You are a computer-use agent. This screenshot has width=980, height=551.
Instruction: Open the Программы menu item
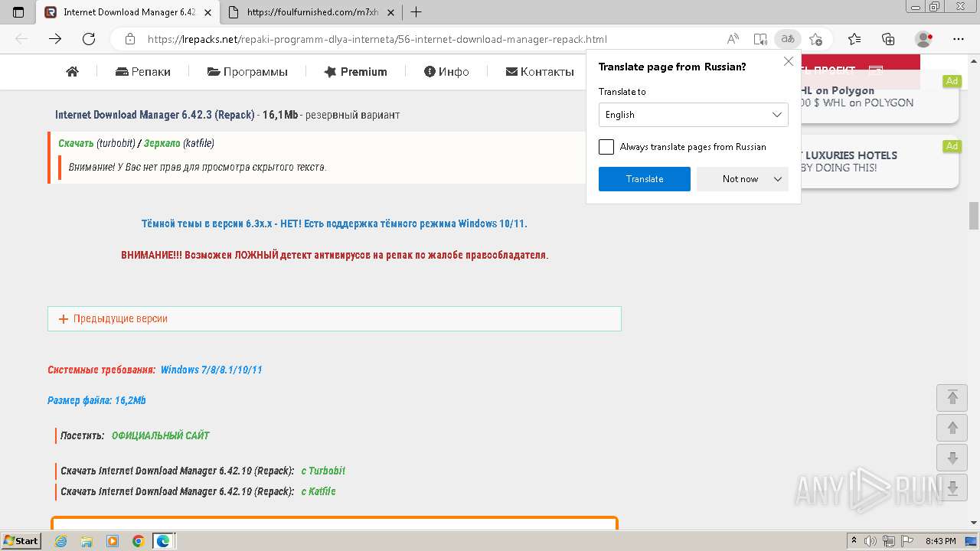pos(247,71)
